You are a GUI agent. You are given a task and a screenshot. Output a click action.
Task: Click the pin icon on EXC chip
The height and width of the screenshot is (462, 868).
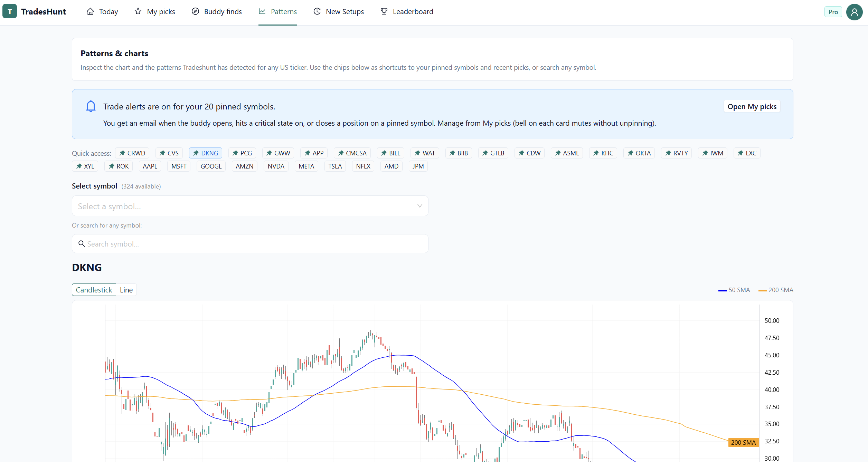[740, 153]
